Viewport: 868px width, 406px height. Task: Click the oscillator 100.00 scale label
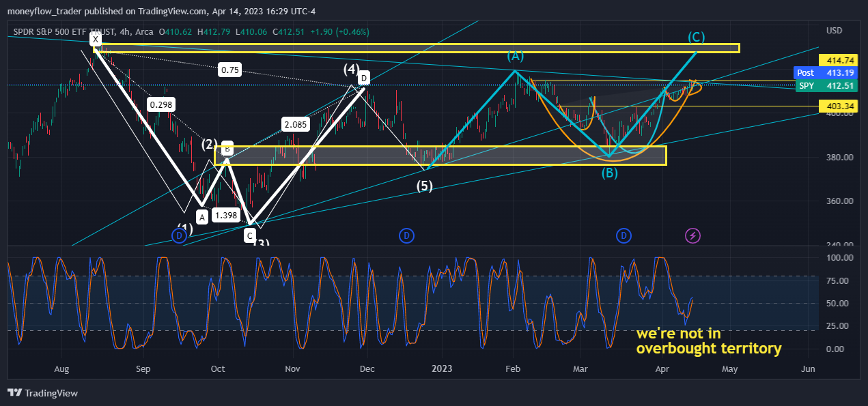click(841, 258)
